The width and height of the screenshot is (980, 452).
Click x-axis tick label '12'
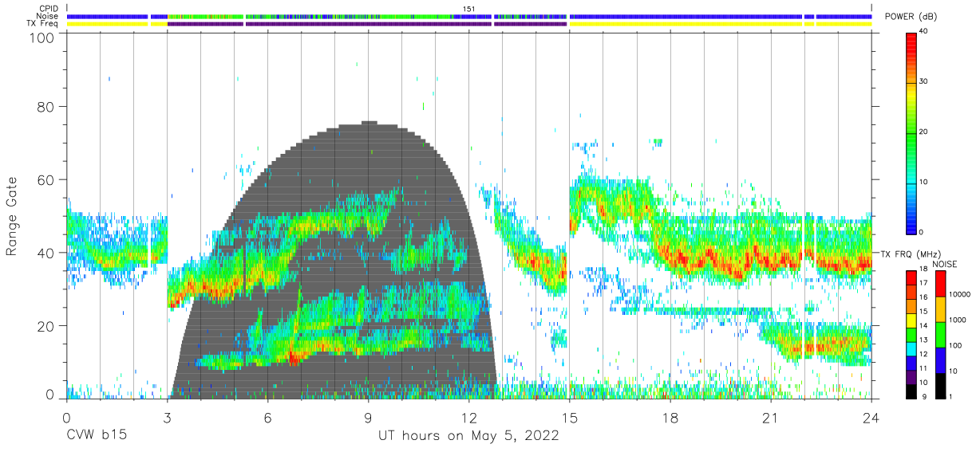[468, 418]
